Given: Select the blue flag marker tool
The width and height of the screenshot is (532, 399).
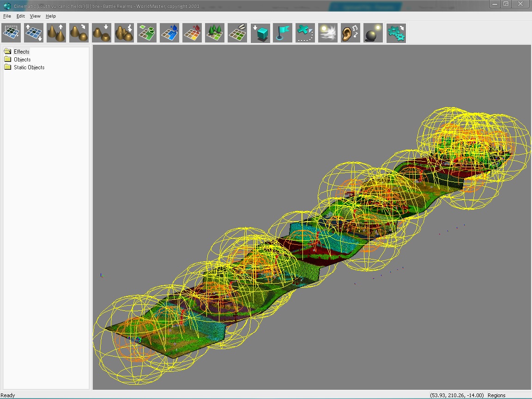Looking at the screenshot, I should (x=283, y=33).
